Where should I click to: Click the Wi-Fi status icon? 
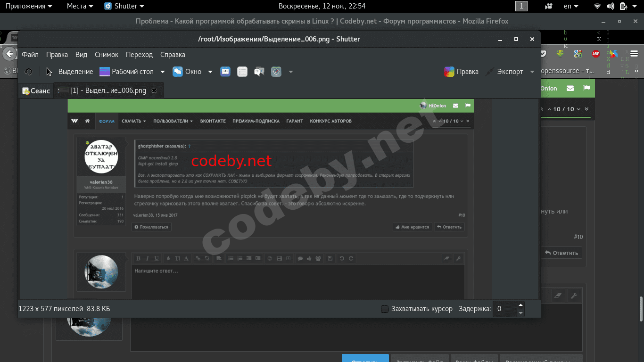pyautogui.click(x=597, y=6)
